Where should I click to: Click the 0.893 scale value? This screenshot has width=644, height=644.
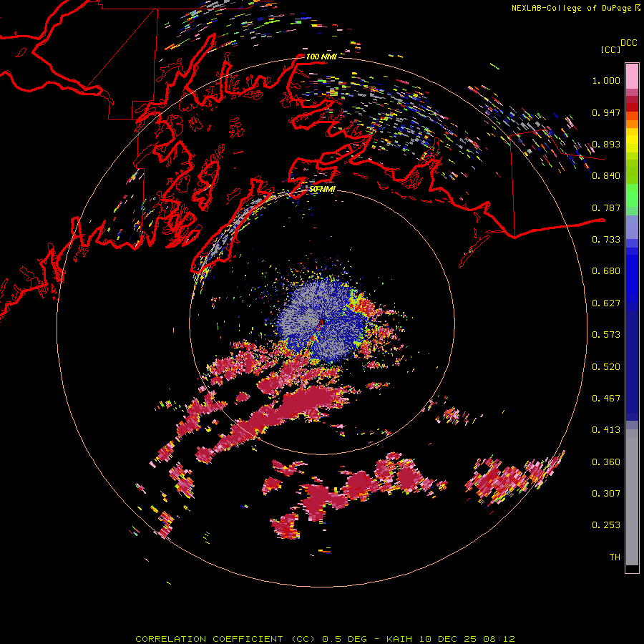(606, 144)
